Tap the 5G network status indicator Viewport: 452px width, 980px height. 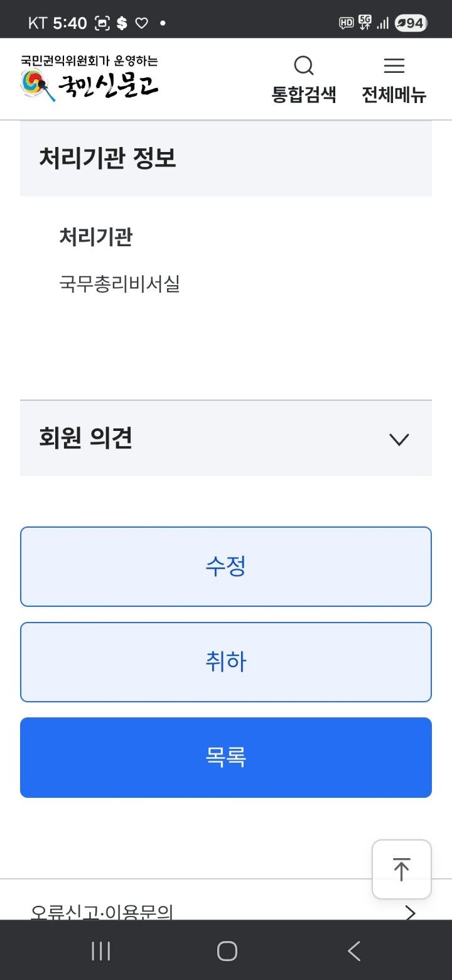365,23
